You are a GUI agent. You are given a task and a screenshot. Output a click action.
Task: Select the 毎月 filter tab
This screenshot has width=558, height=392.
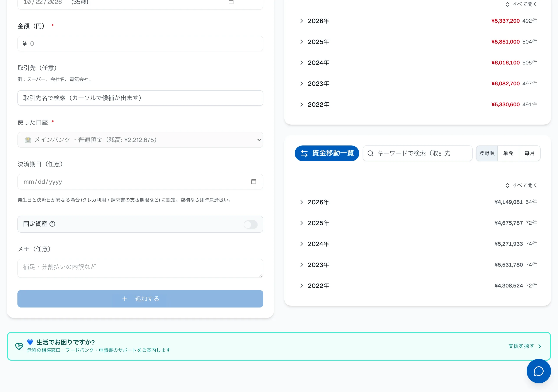point(529,153)
